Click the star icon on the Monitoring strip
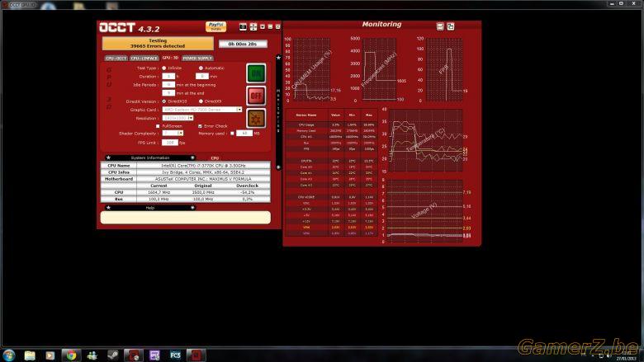 [278, 58]
